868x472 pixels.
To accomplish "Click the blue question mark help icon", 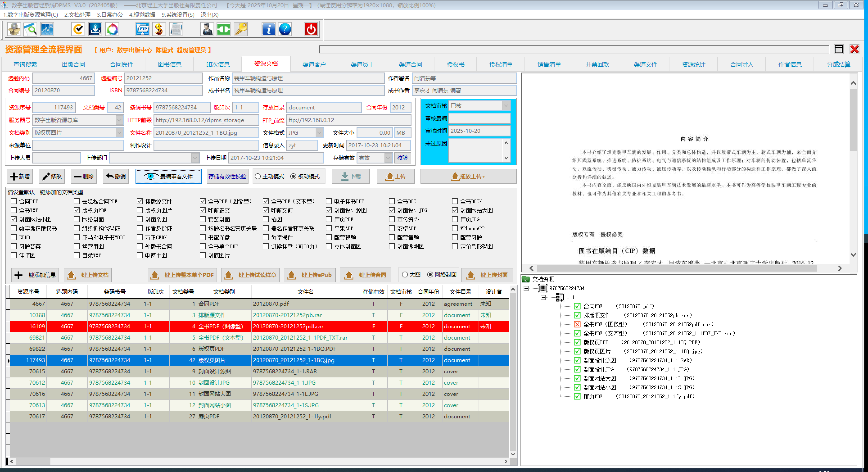I will [285, 29].
